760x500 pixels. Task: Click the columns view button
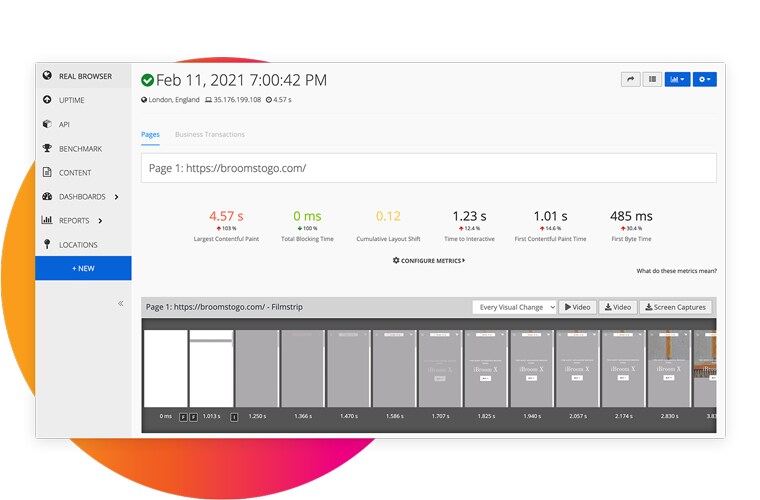tap(652, 79)
